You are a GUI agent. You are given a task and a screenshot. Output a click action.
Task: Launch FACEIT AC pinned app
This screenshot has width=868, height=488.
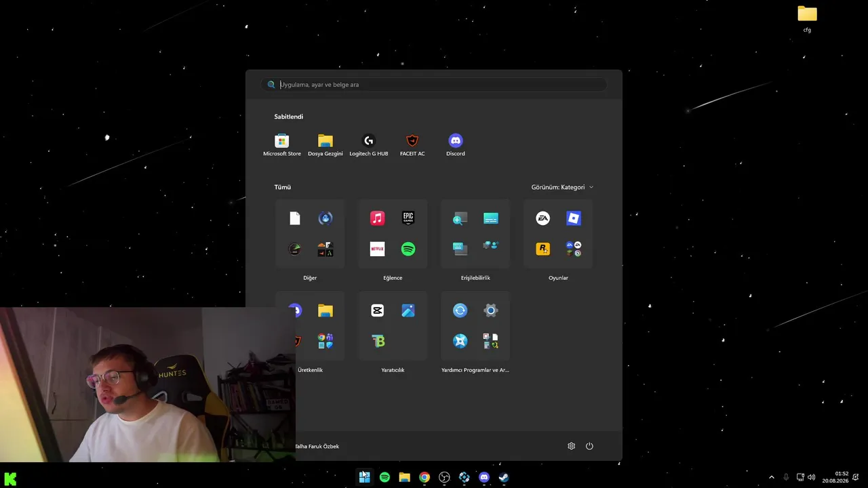click(x=412, y=145)
